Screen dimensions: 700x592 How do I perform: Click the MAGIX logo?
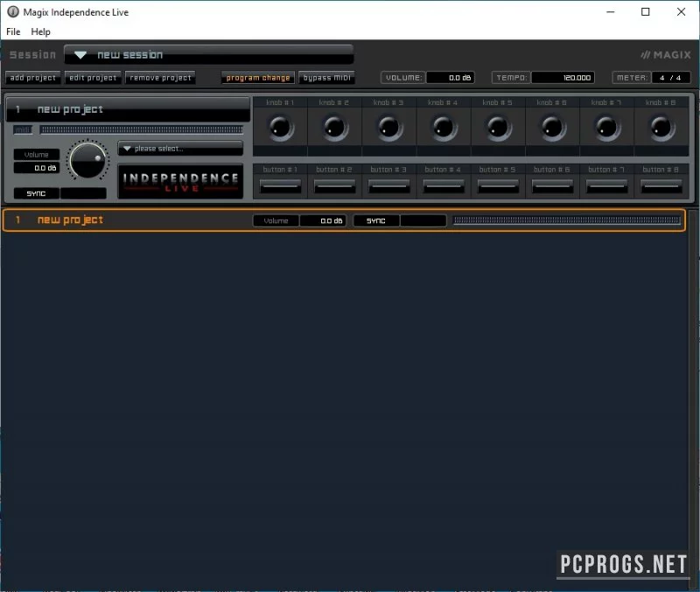click(x=666, y=55)
